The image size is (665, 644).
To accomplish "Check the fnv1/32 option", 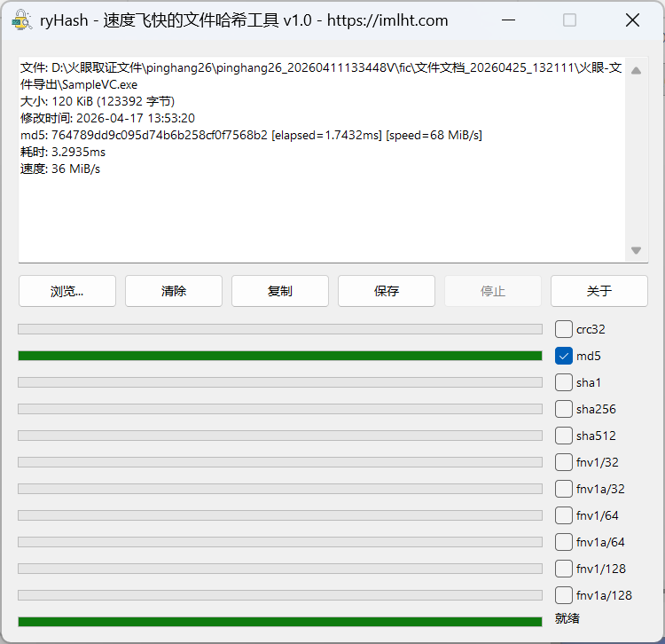I will [564, 462].
